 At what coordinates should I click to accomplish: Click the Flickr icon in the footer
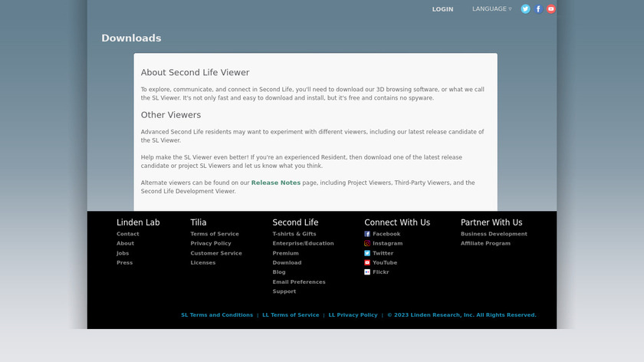[367, 272]
